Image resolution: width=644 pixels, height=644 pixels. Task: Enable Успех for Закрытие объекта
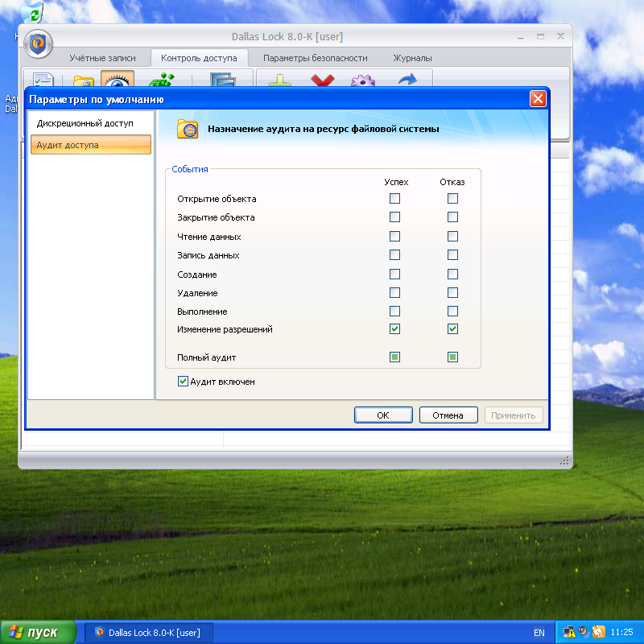point(394,217)
